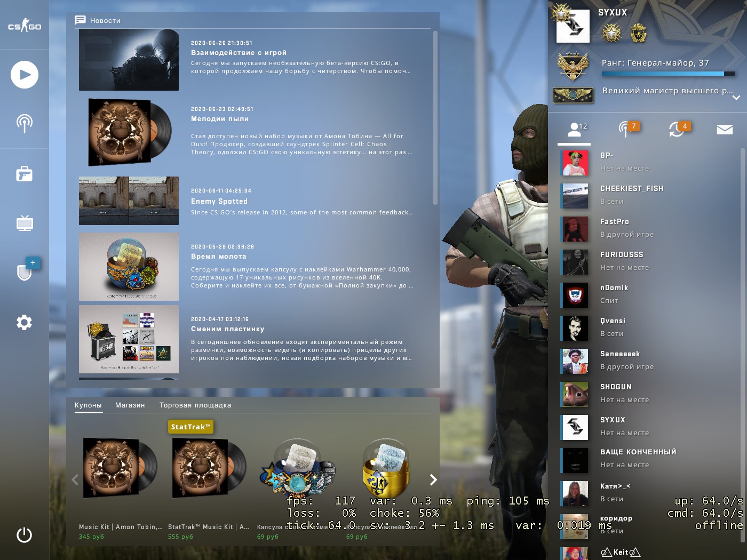747x560 pixels.
Task: Click the Мелодии пыли vinyl thumbnail
Action: pos(129,132)
